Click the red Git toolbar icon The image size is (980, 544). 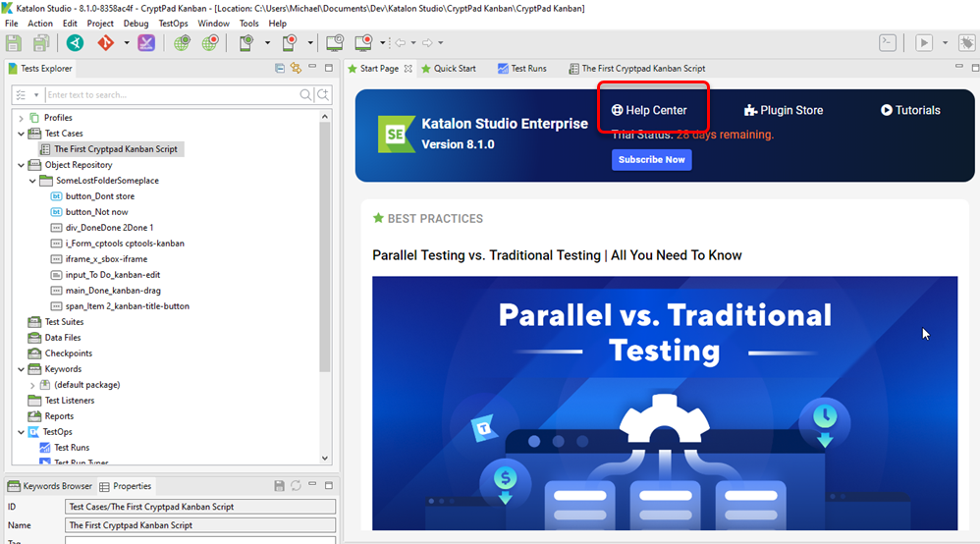click(x=106, y=42)
